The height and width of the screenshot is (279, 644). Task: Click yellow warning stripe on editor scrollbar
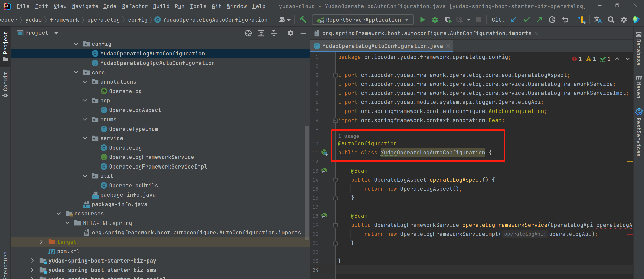[630, 162]
